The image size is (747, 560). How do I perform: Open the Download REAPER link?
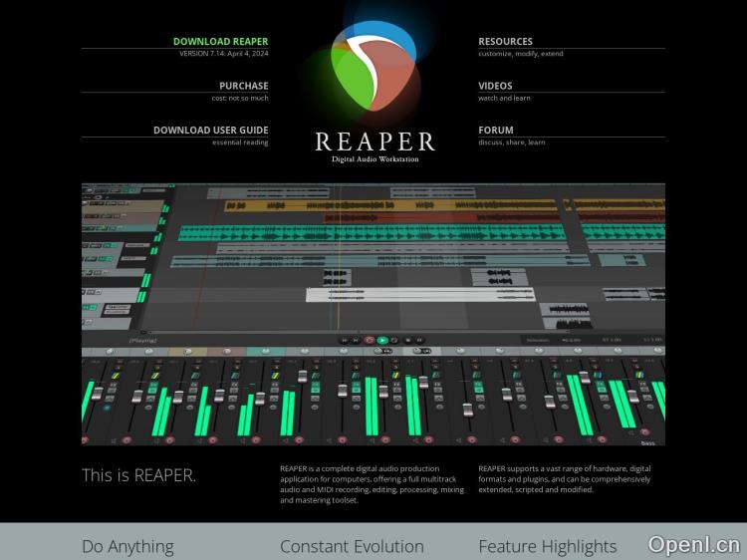(220, 42)
